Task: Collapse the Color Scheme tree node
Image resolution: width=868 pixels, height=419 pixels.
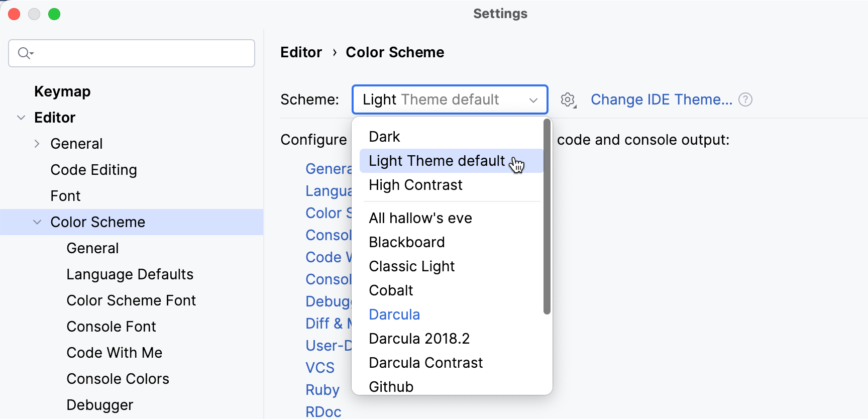Action: click(37, 222)
